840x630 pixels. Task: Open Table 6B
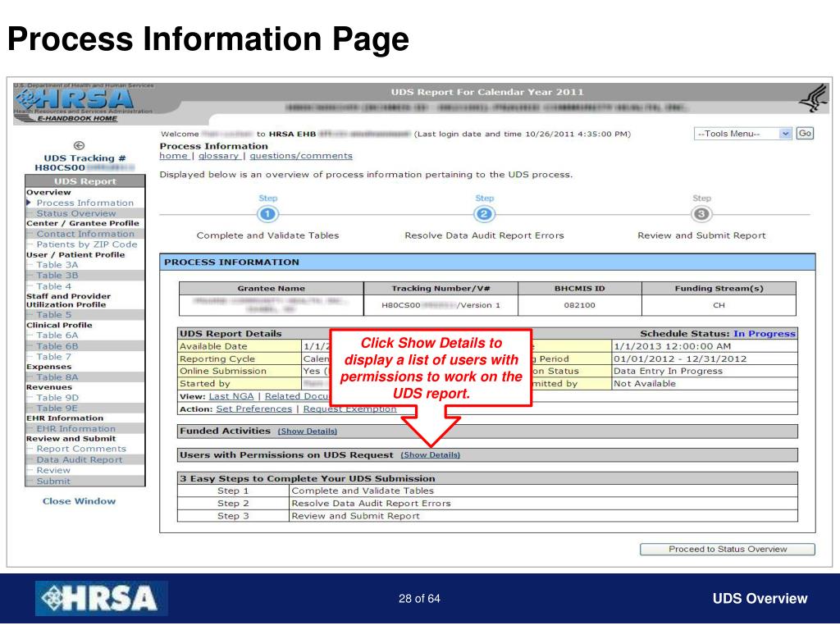(x=57, y=346)
